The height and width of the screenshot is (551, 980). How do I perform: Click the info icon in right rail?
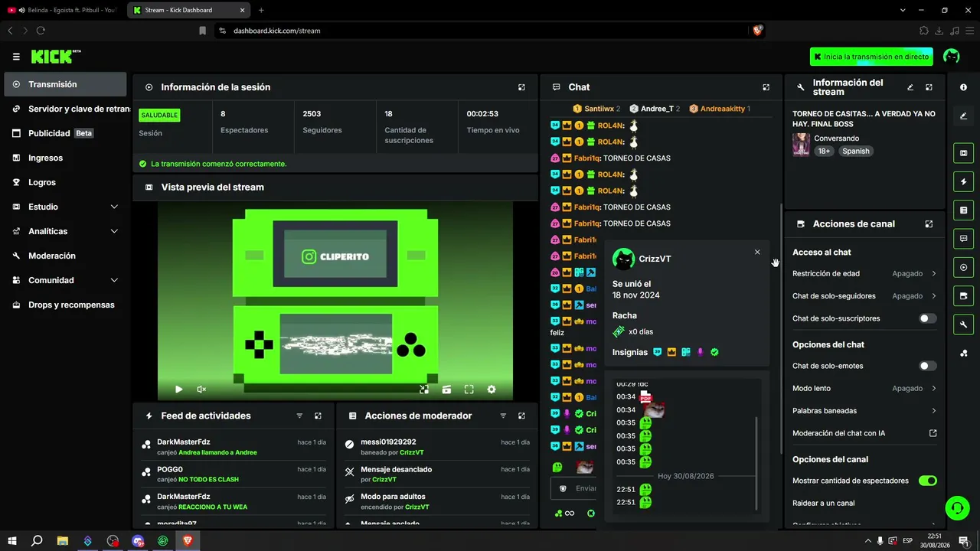pyautogui.click(x=963, y=87)
